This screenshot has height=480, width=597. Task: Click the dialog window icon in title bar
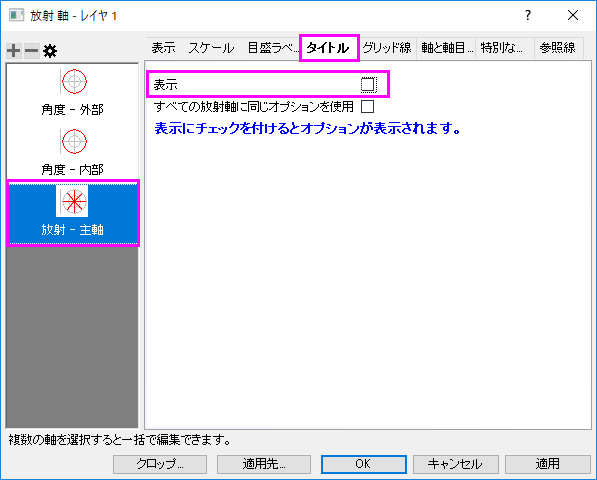[x=16, y=16]
